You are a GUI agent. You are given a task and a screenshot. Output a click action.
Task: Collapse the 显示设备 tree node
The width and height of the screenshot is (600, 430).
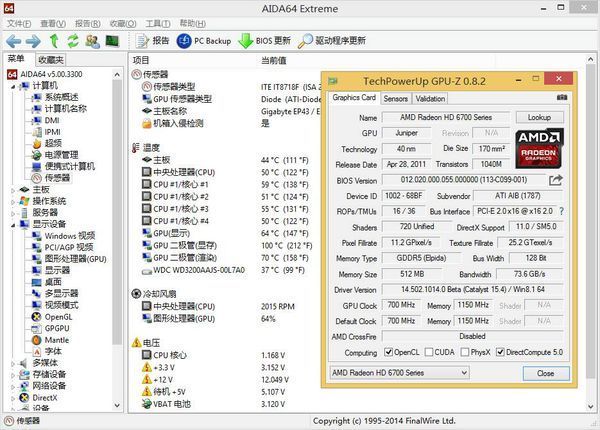[x=13, y=225]
